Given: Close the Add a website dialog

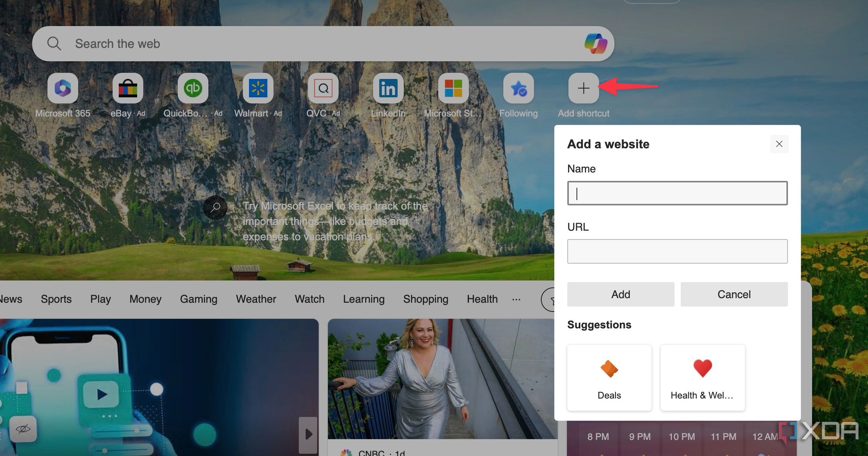Looking at the screenshot, I should click(779, 144).
